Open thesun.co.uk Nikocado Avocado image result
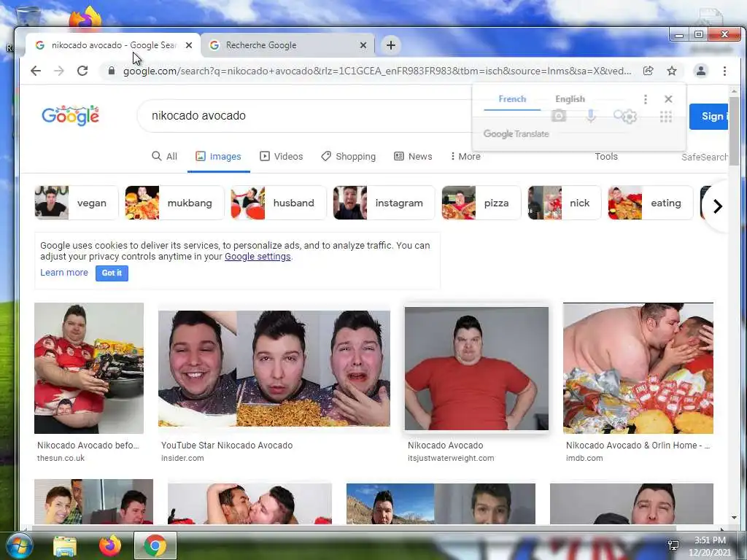This screenshot has height=560, width=747. pos(89,368)
